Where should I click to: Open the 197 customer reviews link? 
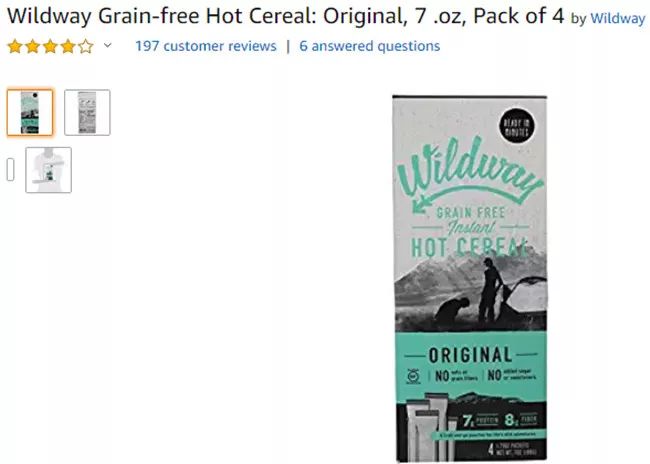pos(205,46)
